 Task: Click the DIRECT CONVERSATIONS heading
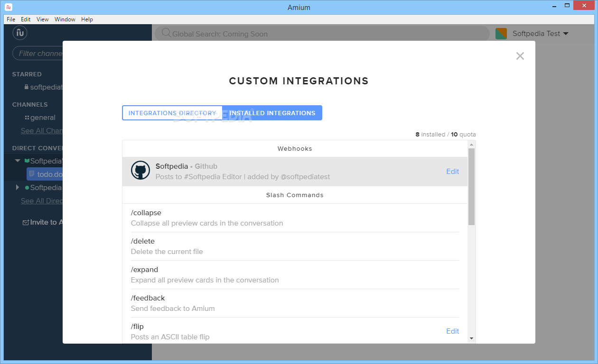pyautogui.click(x=37, y=148)
